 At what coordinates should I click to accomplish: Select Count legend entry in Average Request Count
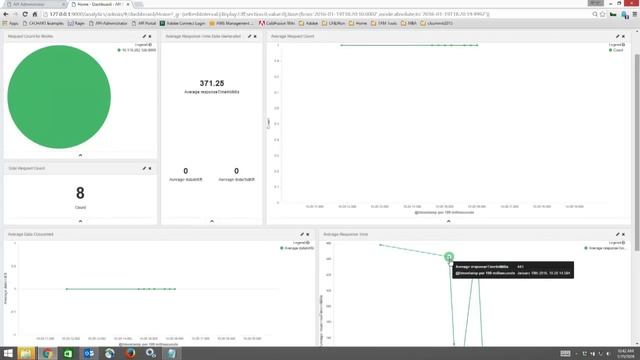click(616, 50)
